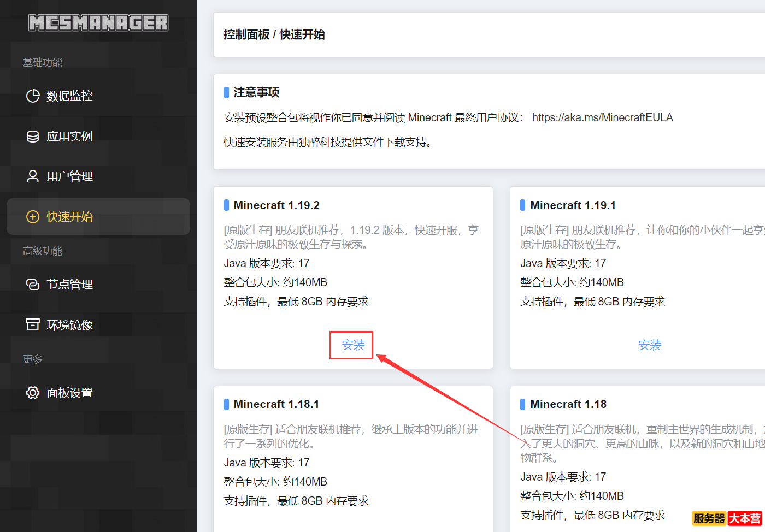765x532 pixels.
Task: Select 快速开始 menu item
Action: 69,217
